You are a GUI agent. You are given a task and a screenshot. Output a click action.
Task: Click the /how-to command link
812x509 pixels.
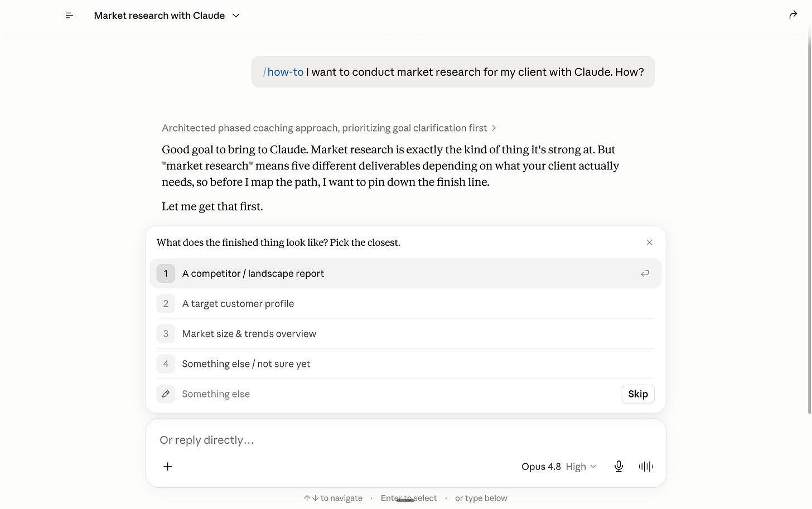tap(283, 72)
